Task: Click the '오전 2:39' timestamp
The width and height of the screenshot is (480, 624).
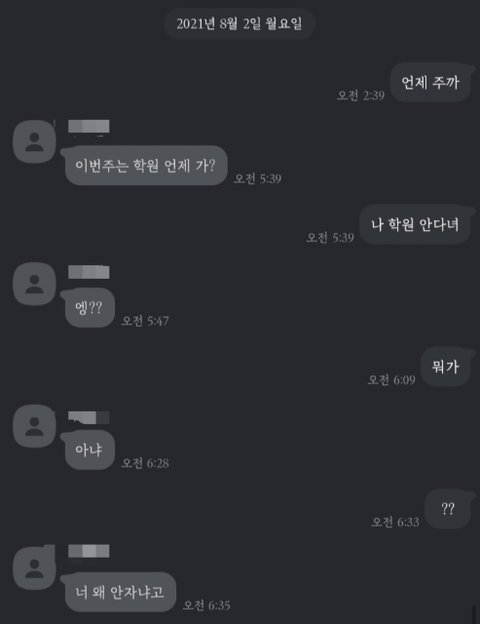Action: pyautogui.click(x=361, y=96)
